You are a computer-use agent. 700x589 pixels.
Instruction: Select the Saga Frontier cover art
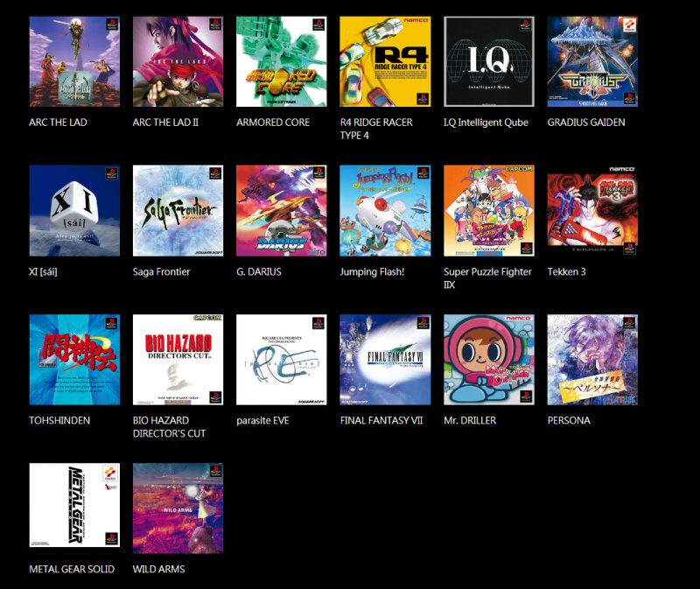(178, 211)
